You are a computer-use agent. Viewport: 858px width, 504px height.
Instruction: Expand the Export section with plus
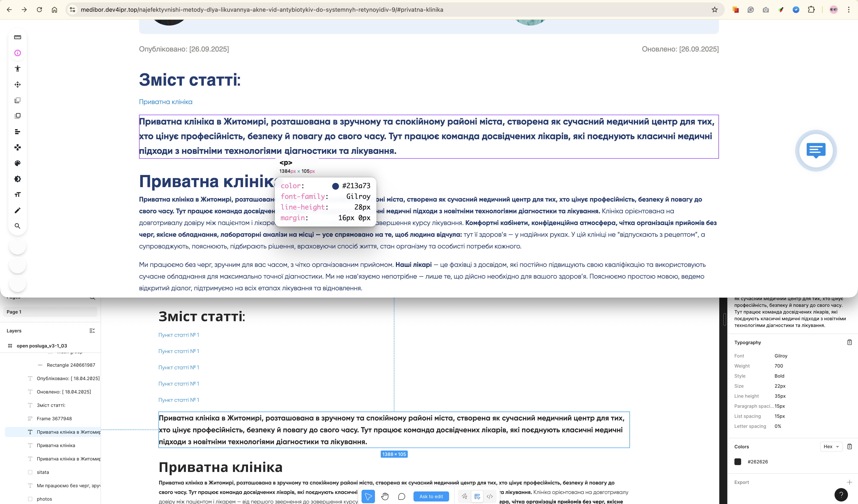pos(849,482)
